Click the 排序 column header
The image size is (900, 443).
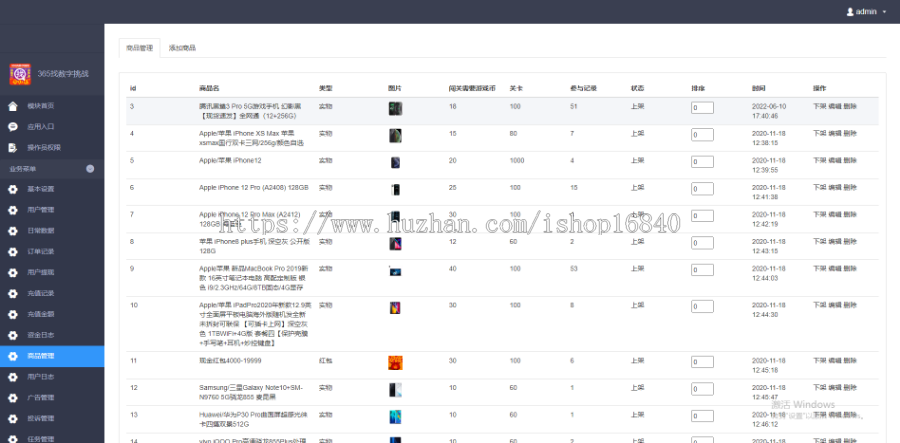coord(698,88)
